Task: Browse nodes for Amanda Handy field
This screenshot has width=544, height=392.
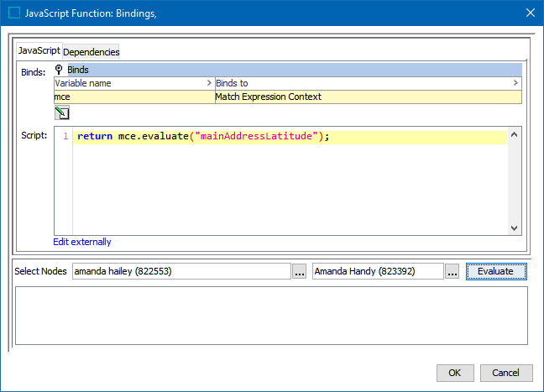Action: [x=452, y=272]
